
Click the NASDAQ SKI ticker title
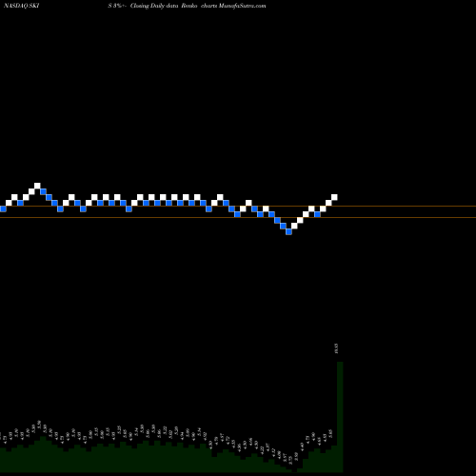[x=21, y=6]
